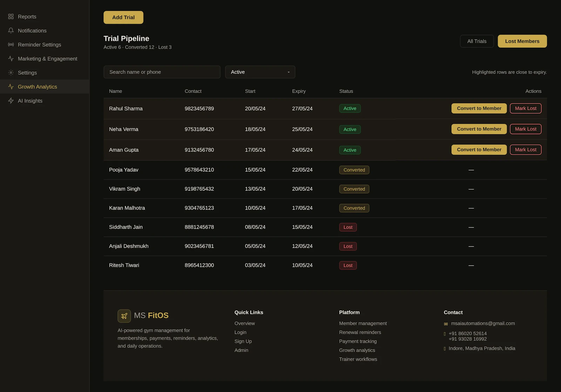Screen dimensions: 561x392
Task: Mark Rahul Sharma as lost
Action: click(x=526, y=108)
